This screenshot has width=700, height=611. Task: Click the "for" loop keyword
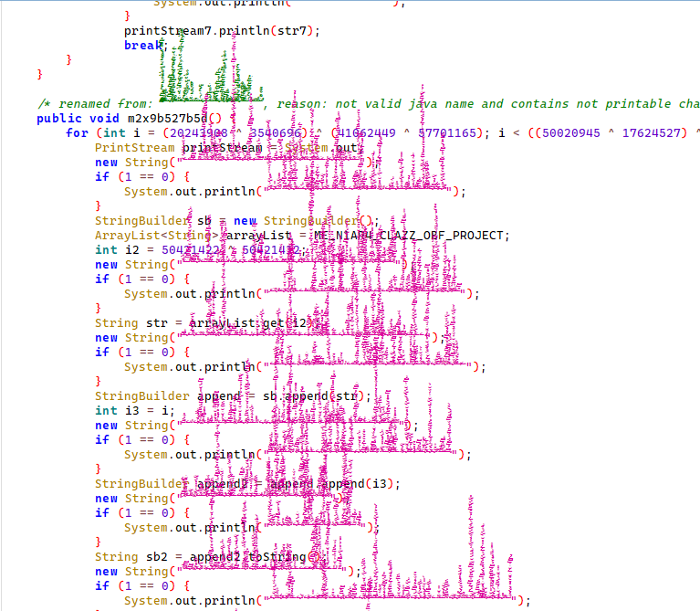77,132
